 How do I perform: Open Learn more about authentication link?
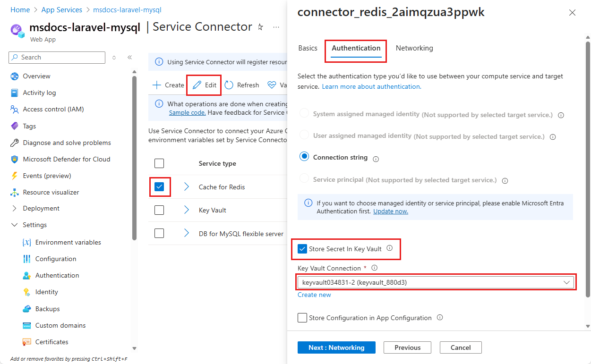coord(371,86)
